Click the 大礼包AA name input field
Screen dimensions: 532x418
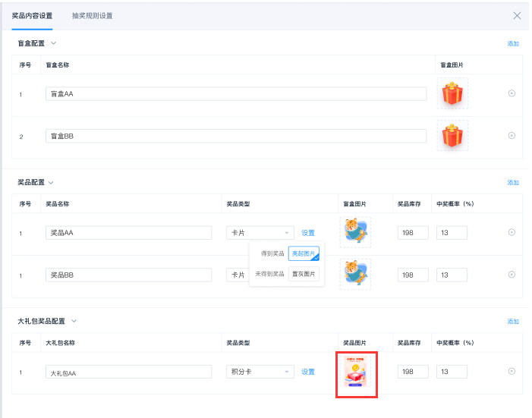pyautogui.click(x=128, y=372)
